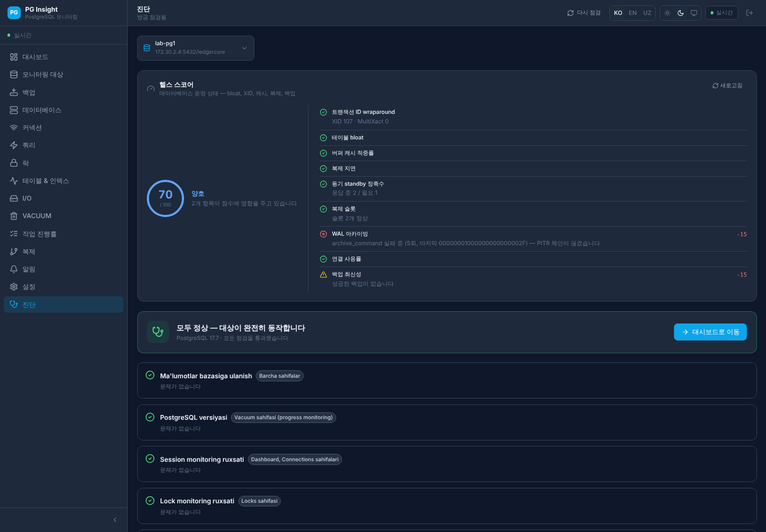Click the Locks sahifasi badge
The image size is (766, 532).
pyautogui.click(x=260, y=501)
